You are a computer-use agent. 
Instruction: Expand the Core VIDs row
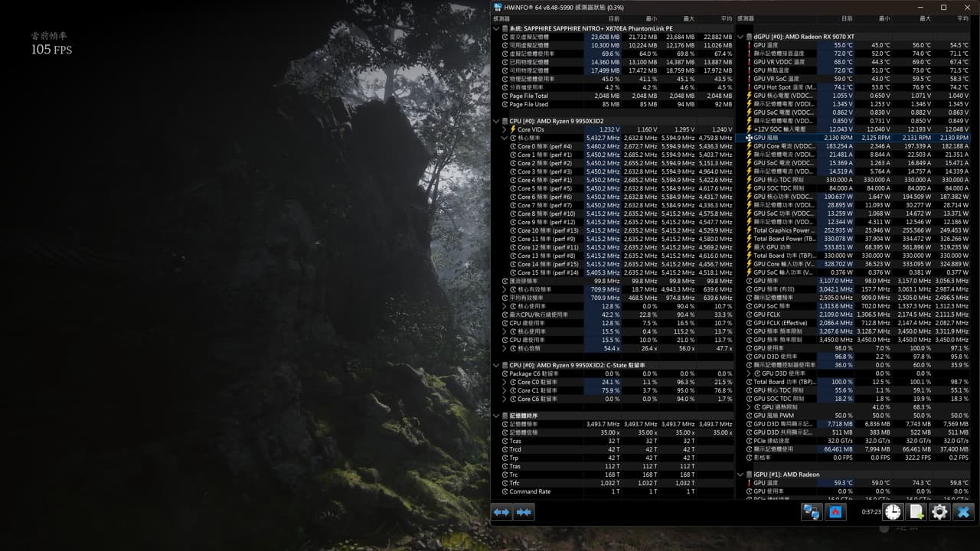[x=504, y=129]
